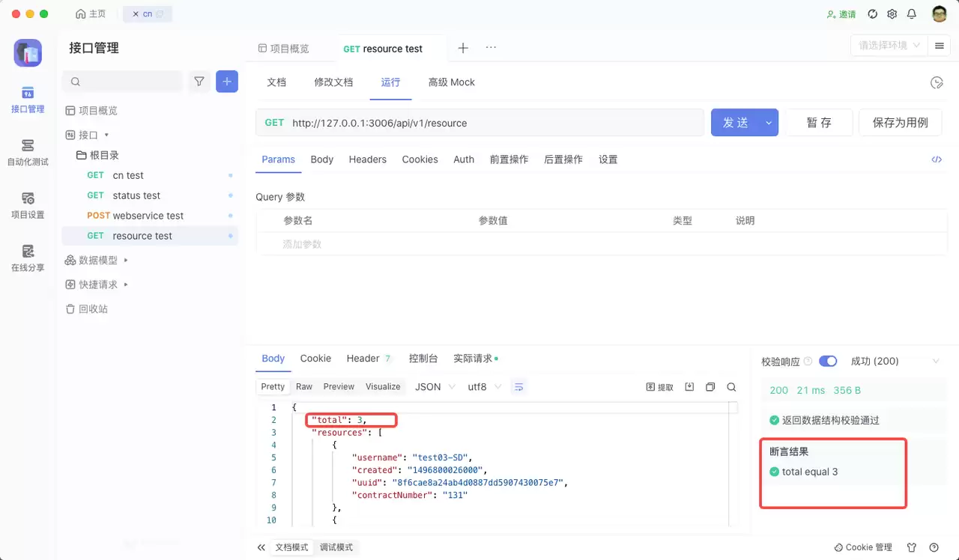959x560 pixels.
Task: Click the 发送 send button
Action: pos(735,123)
